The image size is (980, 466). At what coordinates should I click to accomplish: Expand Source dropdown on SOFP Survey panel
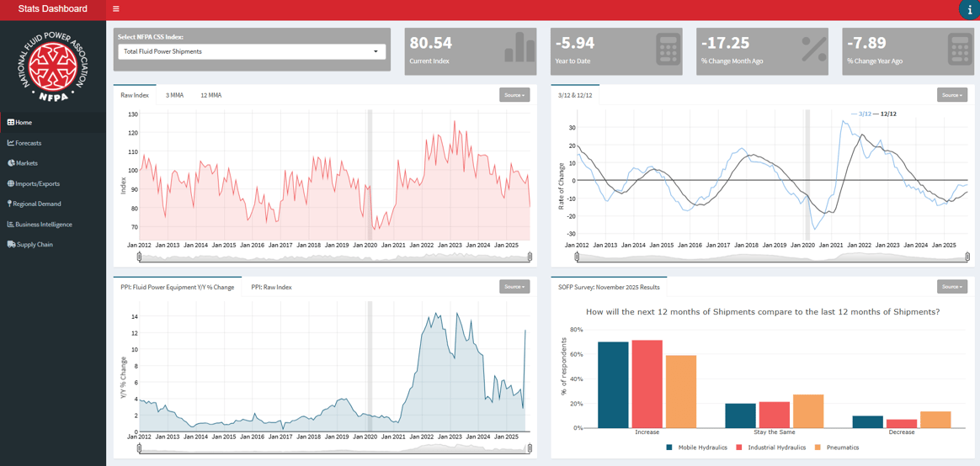pyautogui.click(x=951, y=287)
